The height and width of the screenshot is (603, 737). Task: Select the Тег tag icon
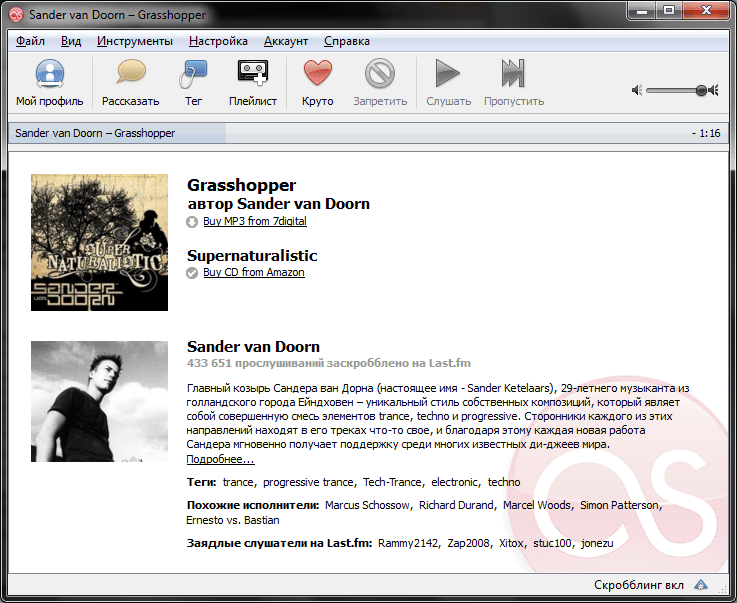point(193,74)
